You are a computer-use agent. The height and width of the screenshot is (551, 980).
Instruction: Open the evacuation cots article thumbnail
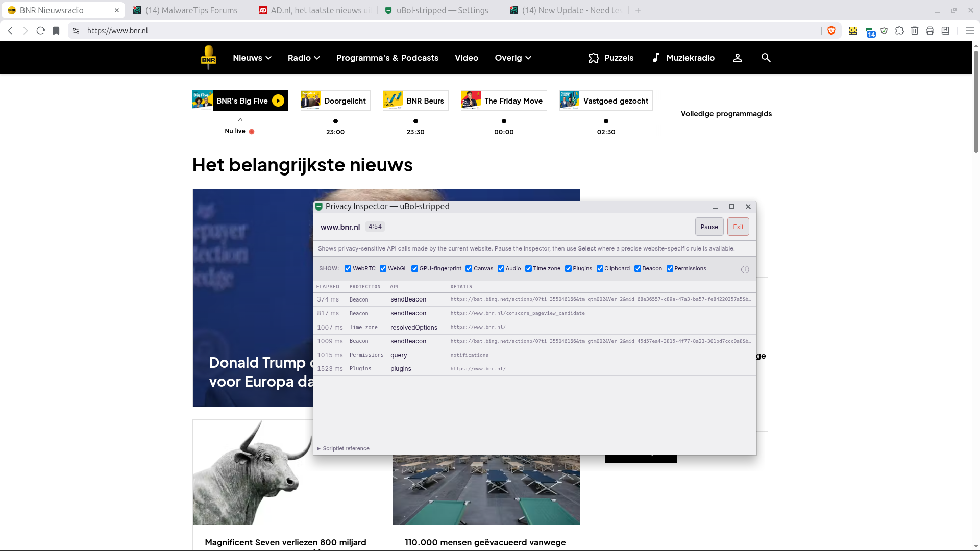pyautogui.click(x=486, y=490)
